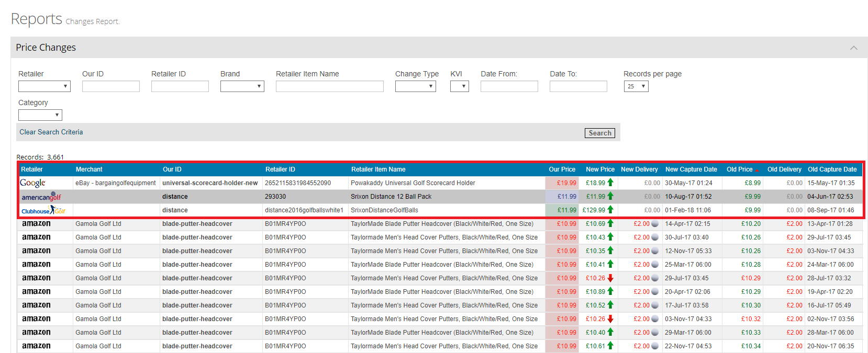
Task: Click the green up arrow beside £10.61
Action: coord(610,346)
